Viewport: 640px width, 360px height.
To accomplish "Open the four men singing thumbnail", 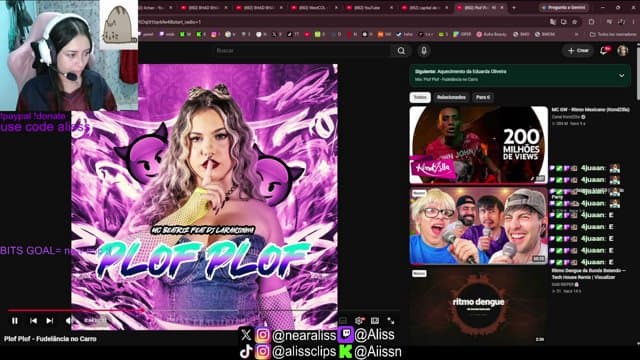I will pyautogui.click(x=478, y=226).
